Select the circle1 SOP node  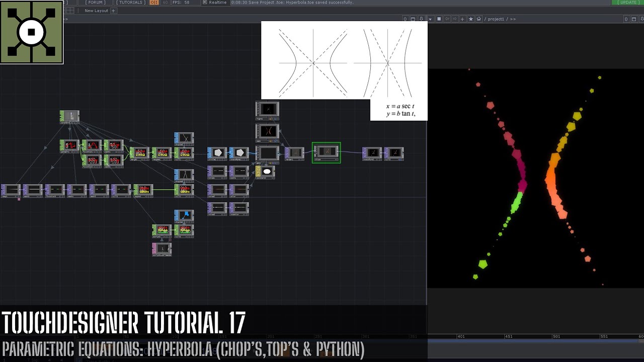coord(217,153)
